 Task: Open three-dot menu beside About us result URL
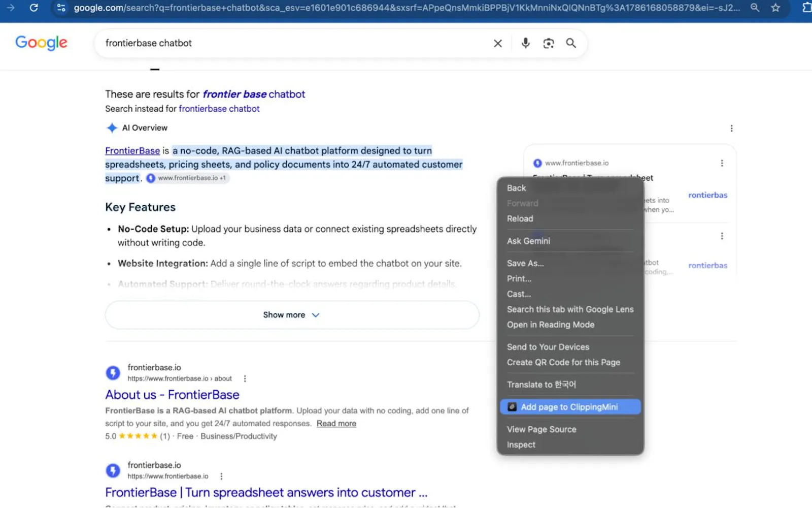245,378
